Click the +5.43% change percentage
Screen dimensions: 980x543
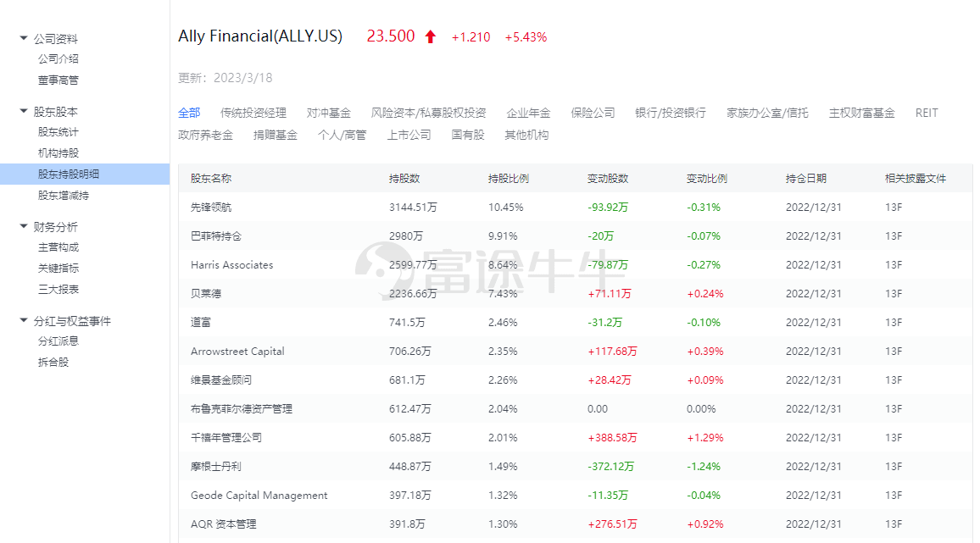[526, 37]
